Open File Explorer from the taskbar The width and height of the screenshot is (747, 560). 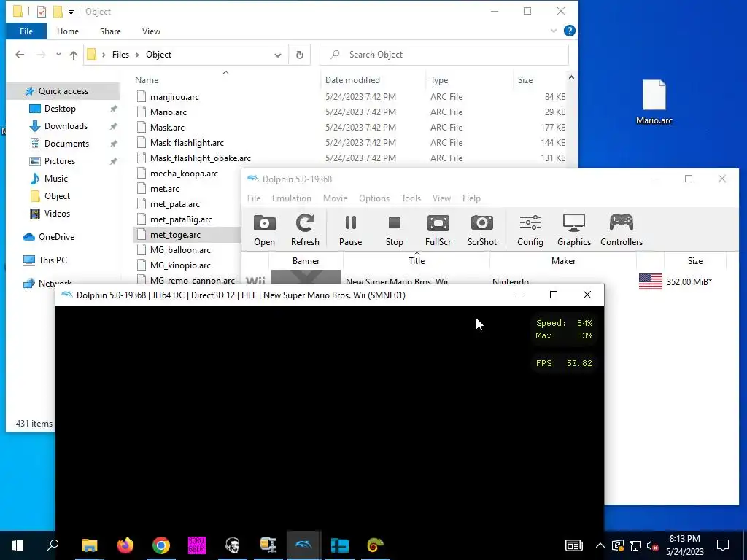click(89, 545)
